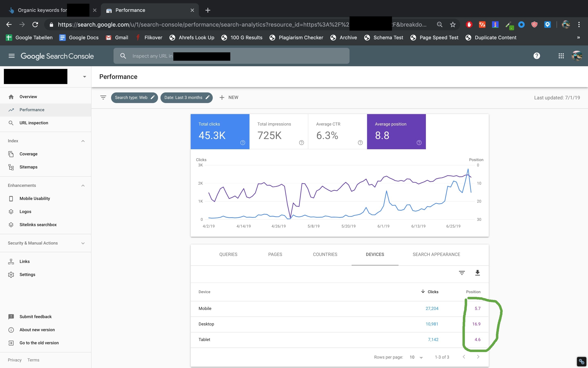Open the Search Console hamburger menu
Screen dimensions: 588x368
click(x=11, y=56)
